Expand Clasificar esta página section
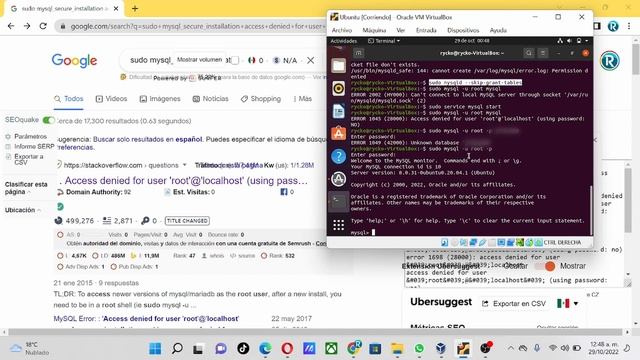The image size is (640, 360). [x=26, y=188]
